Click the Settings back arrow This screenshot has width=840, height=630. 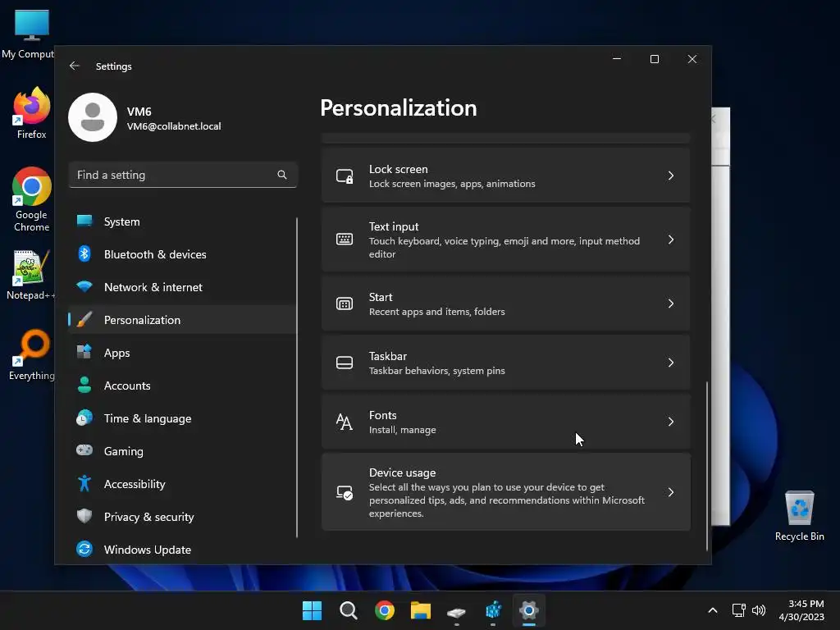[75, 66]
